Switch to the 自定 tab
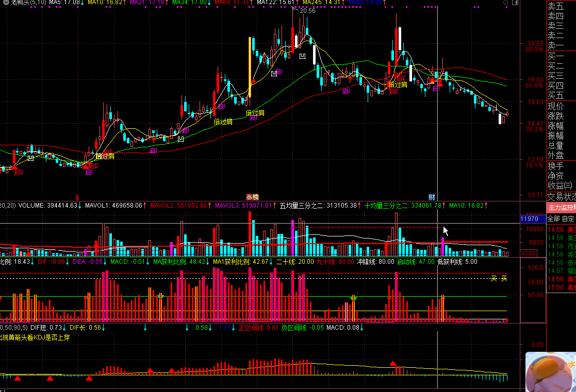576x392 pixels. pos(568,219)
